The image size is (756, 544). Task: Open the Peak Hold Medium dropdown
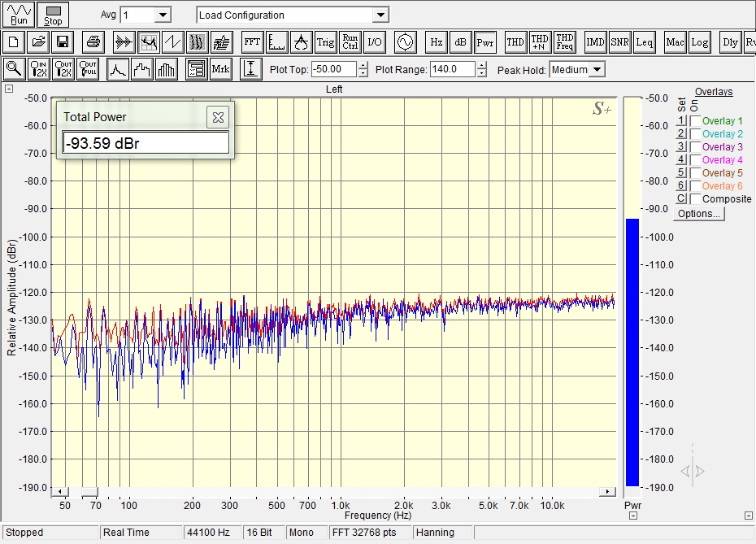coord(597,70)
